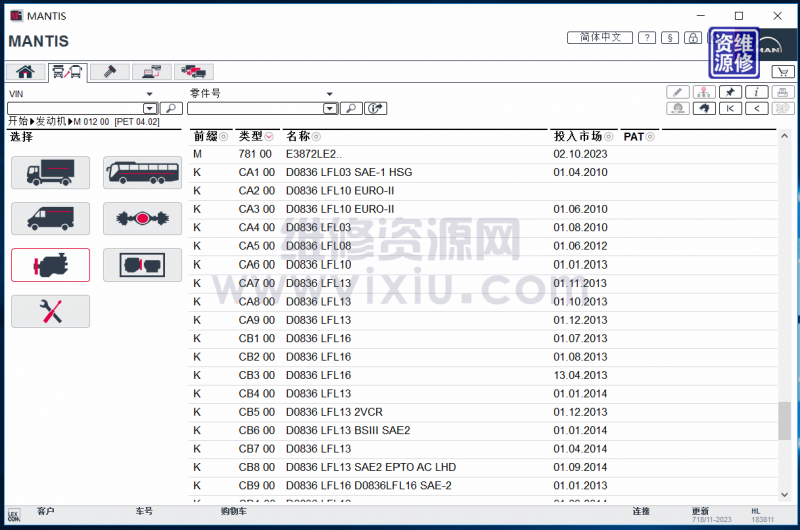Viewport: 800px width, 530px height.
Task: Toggle sort on the 前缀 column
Action: pos(224,136)
